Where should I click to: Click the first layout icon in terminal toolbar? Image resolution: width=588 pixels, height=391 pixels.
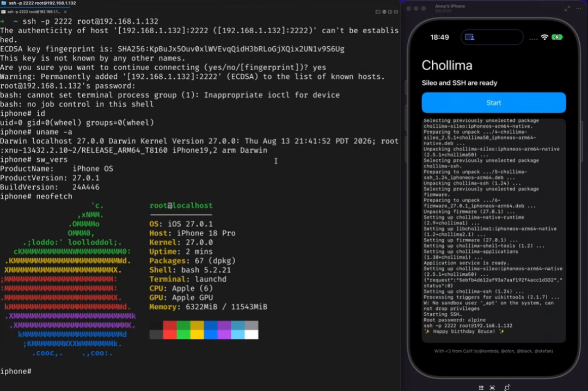(378, 12)
